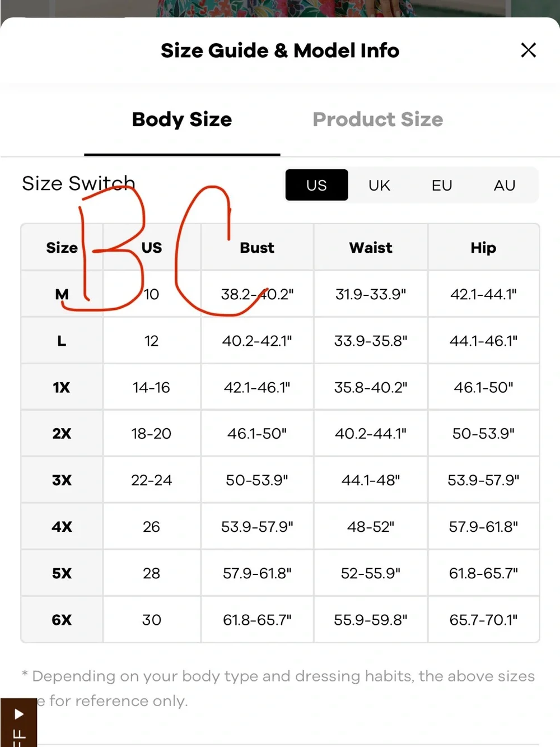
Task: Switch to the Product Size tab
Action: 378,119
